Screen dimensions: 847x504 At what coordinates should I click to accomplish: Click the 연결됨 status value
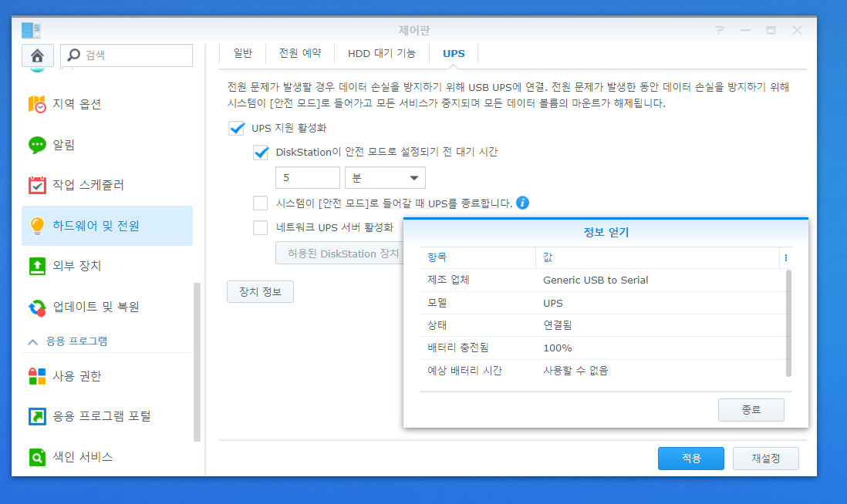[x=558, y=325]
